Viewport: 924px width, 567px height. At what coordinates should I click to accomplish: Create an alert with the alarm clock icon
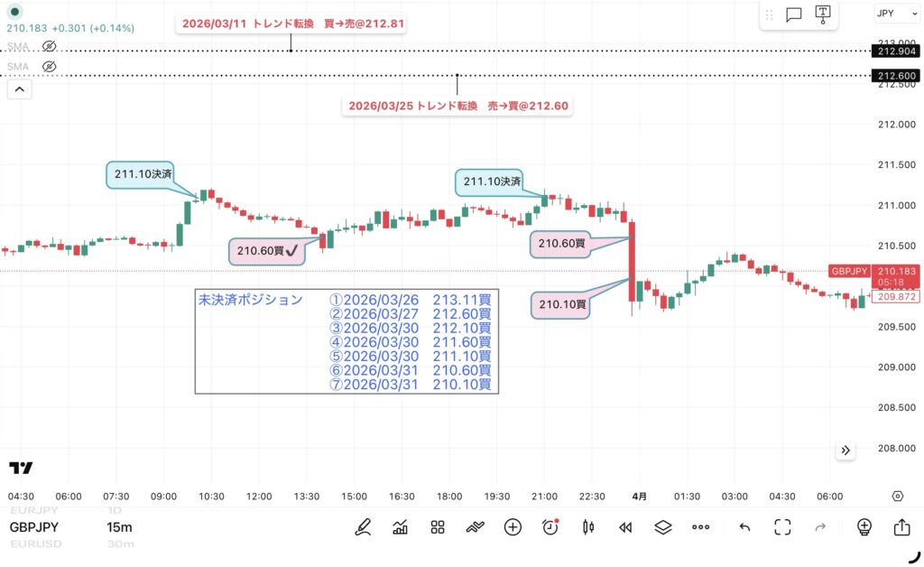550,527
